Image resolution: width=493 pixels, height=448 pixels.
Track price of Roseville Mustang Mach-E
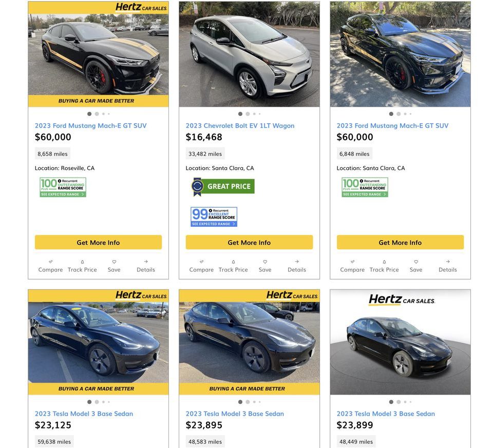point(82,262)
